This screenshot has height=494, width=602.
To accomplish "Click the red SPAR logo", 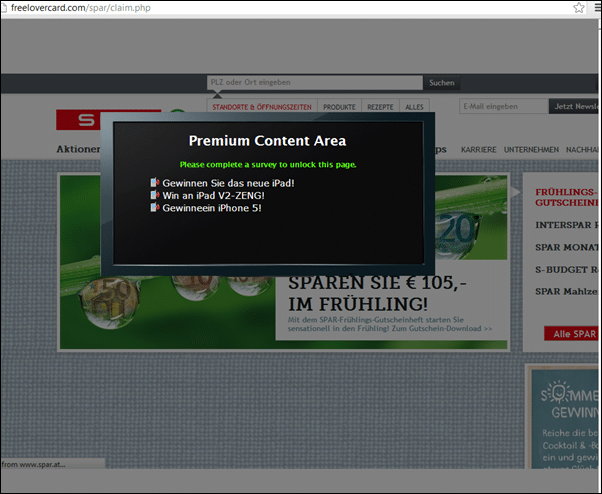I will [x=78, y=120].
